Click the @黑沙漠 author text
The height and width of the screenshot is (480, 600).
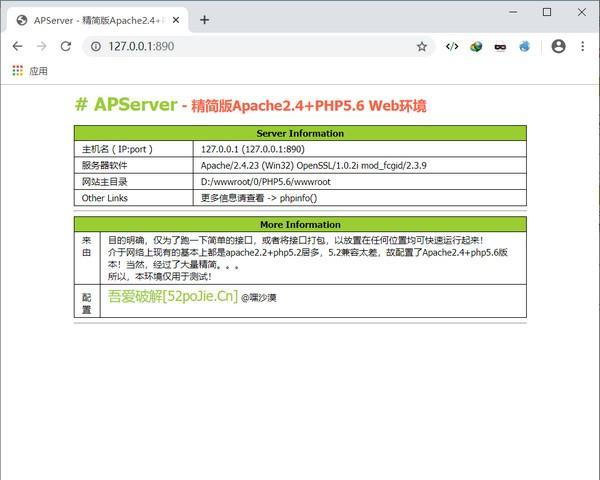coord(259,298)
